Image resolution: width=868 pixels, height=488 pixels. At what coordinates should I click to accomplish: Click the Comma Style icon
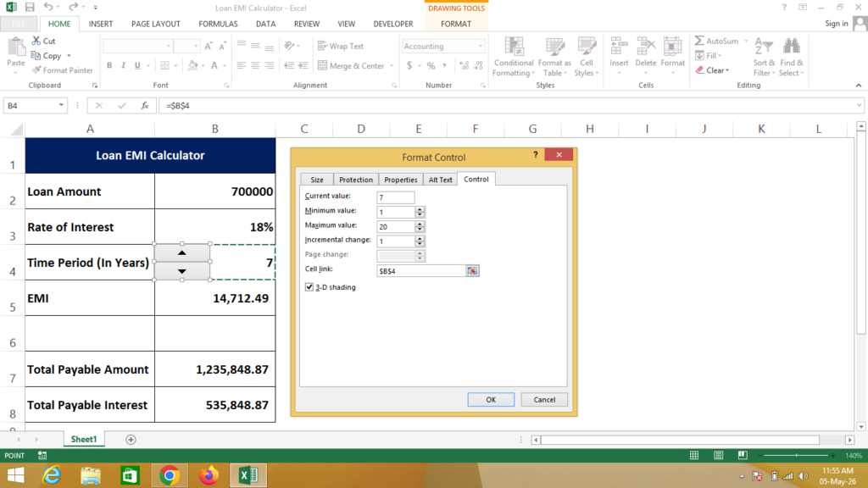point(444,65)
